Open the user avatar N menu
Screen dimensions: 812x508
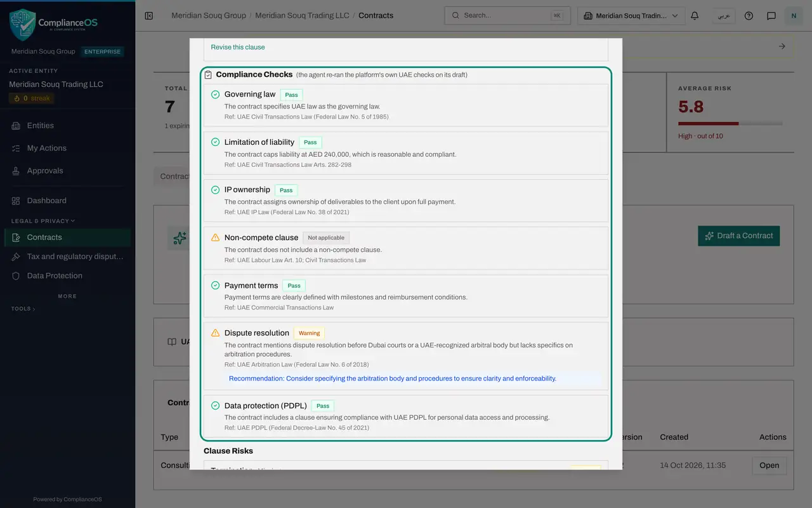(x=794, y=16)
